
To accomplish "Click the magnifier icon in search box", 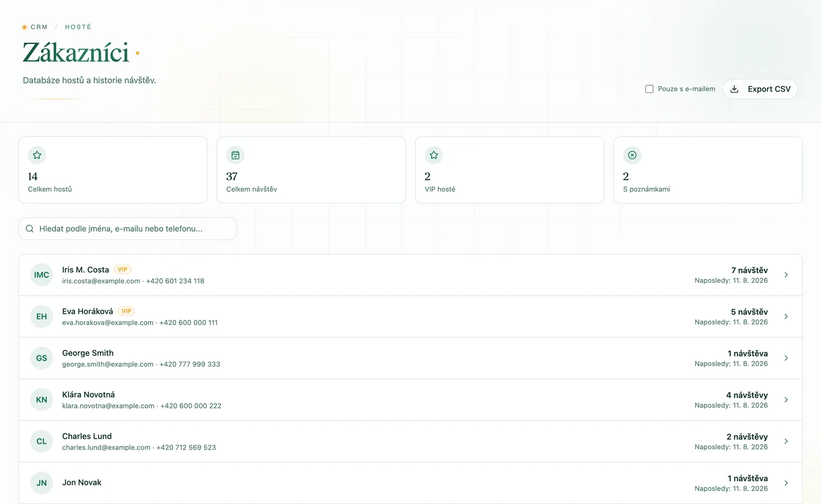I will pos(30,229).
